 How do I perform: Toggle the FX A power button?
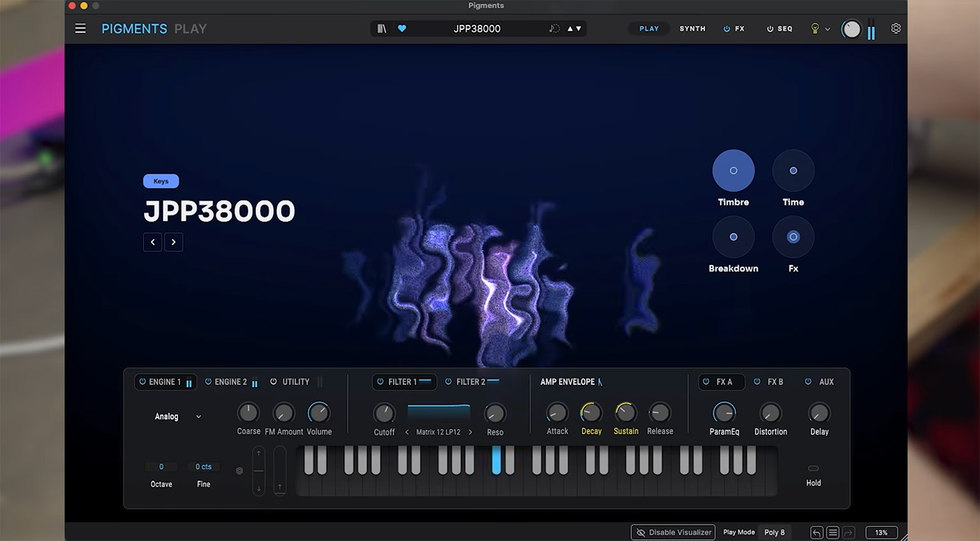click(706, 382)
